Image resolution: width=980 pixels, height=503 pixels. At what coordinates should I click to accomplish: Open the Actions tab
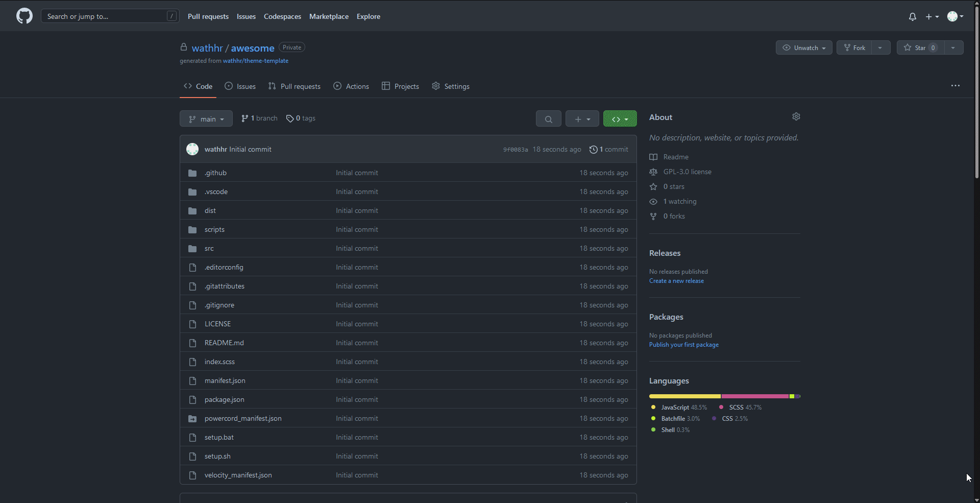351,86
